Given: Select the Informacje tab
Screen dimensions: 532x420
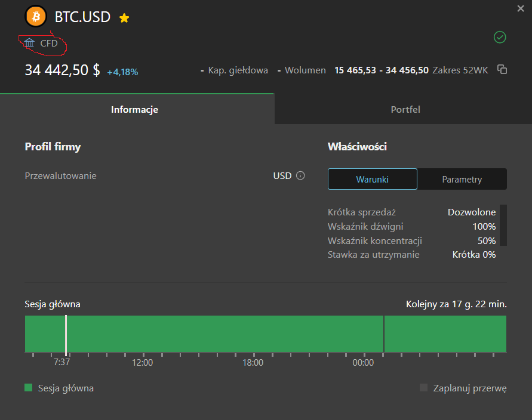Looking at the screenshot, I should tap(134, 110).
